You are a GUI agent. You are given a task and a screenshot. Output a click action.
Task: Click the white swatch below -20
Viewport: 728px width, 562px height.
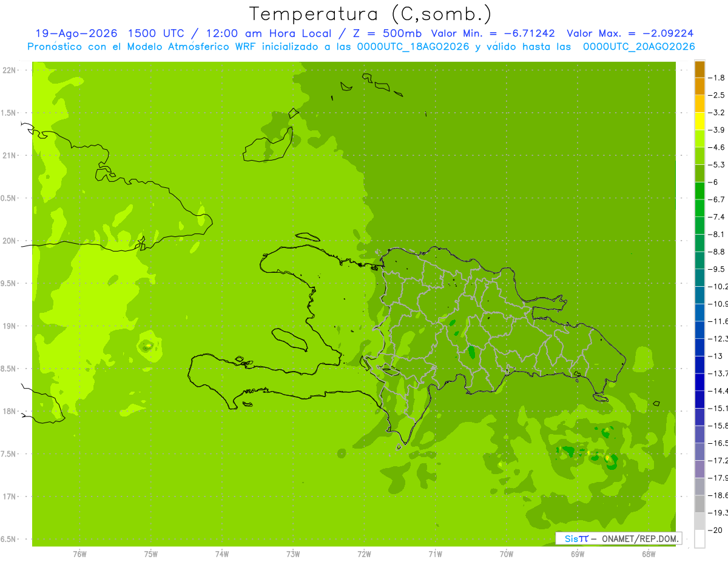699,539
